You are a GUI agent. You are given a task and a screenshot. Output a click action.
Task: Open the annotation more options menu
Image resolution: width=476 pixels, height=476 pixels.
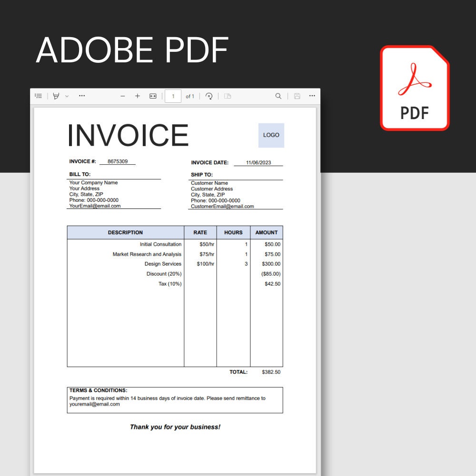[82, 96]
